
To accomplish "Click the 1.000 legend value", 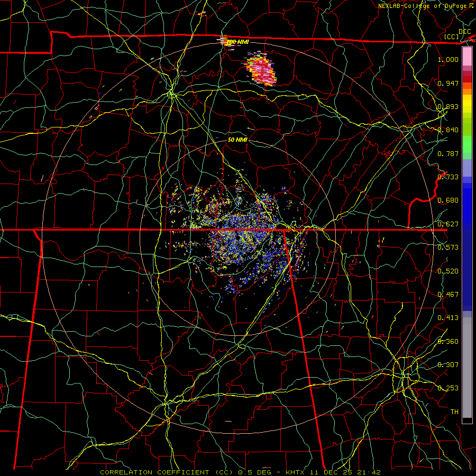I will tap(448, 59).
